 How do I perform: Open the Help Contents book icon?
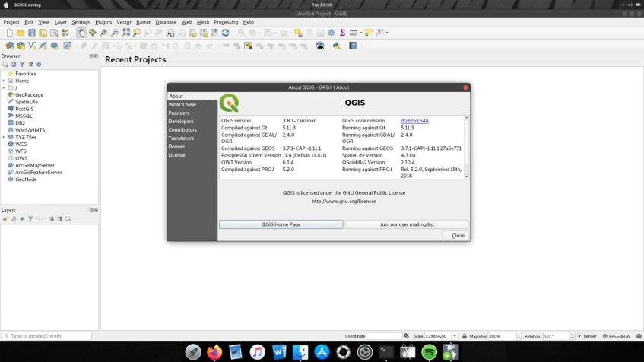(x=353, y=46)
